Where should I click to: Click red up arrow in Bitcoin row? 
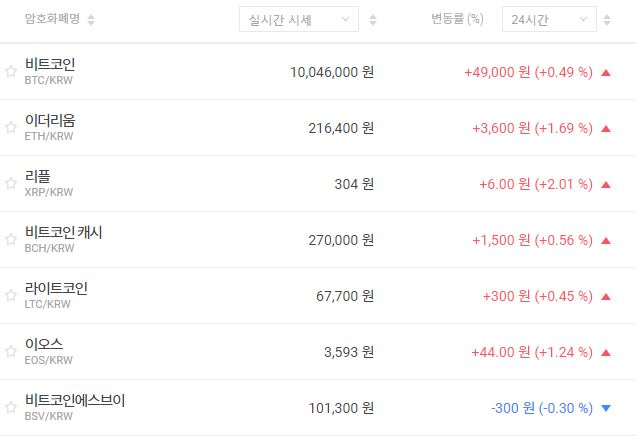tap(605, 72)
